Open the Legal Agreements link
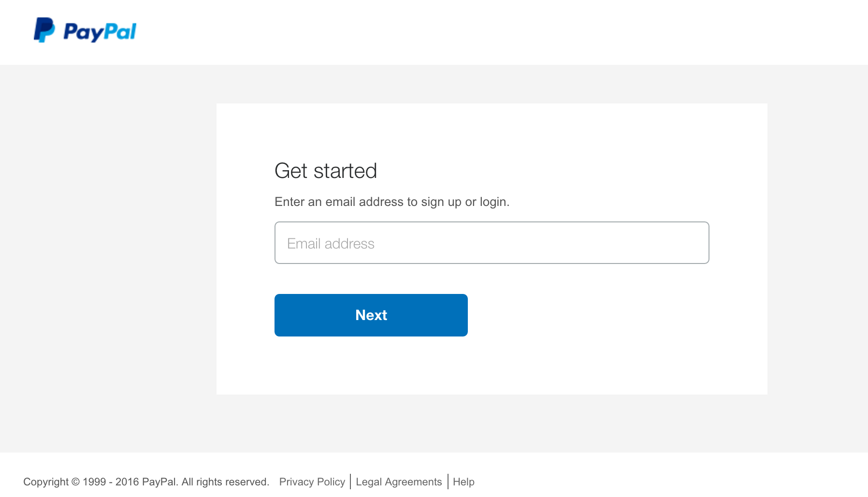868x497 pixels. click(x=399, y=482)
